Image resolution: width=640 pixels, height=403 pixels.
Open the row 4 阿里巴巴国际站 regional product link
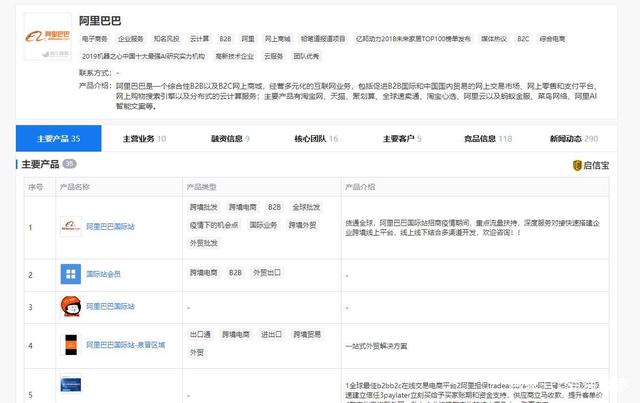[x=125, y=345]
